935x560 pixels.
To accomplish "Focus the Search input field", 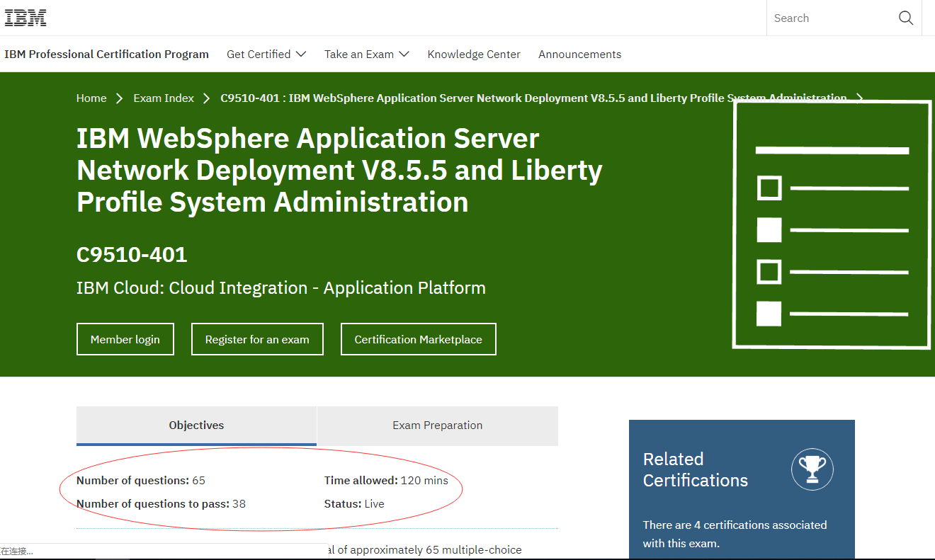I will click(830, 18).
